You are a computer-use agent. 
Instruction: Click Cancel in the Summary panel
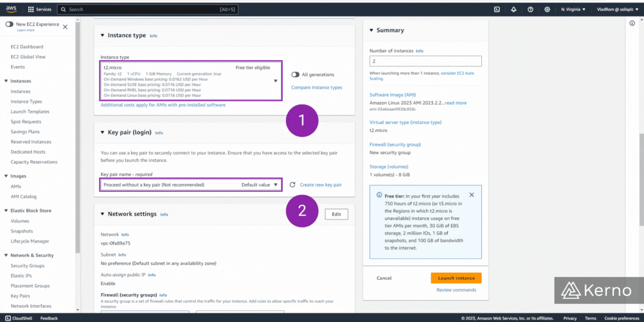(x=384, y=278)
